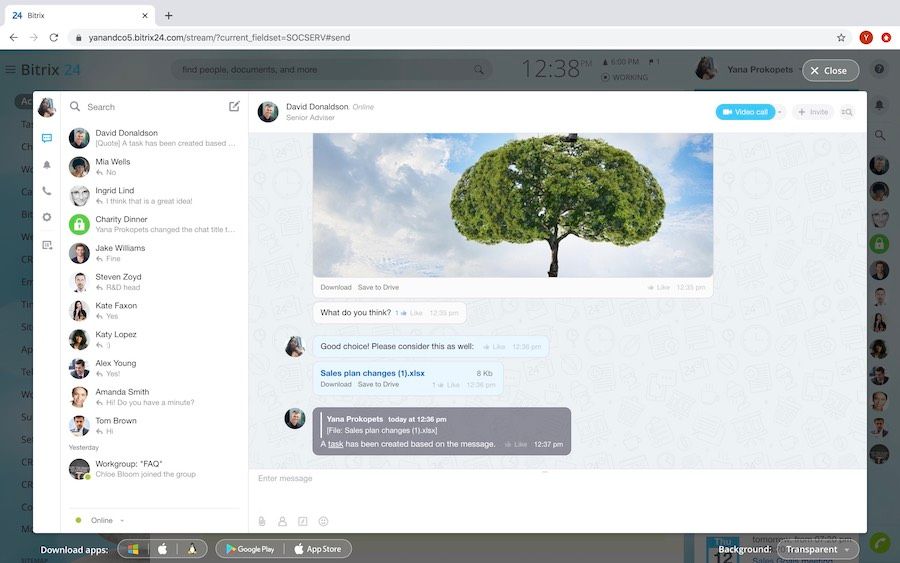Open chat history search icon next to Invite
900x563 pixels.
pyautogui.click(x=848, y=112)
